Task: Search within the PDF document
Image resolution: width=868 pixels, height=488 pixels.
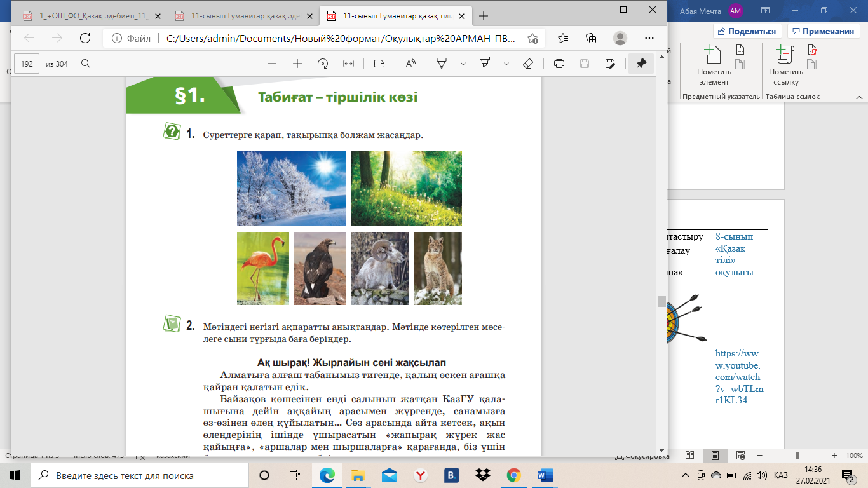Action: click(86, 64)
